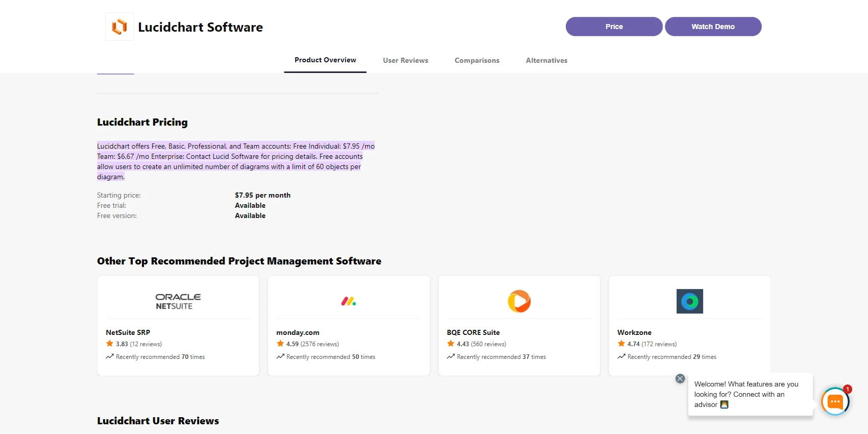
Task: Click the Workzone logo
Action: 690,301
